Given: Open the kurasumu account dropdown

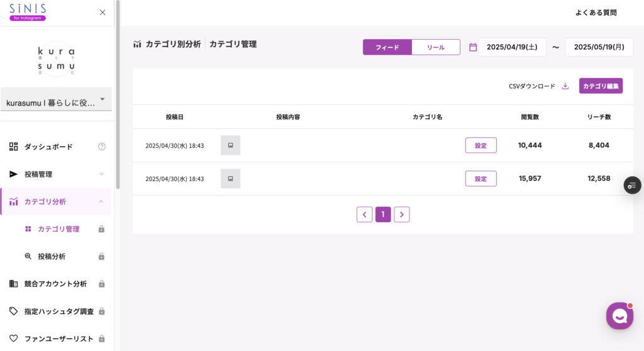Looking at the screenshot, I should tap(56, 103).
